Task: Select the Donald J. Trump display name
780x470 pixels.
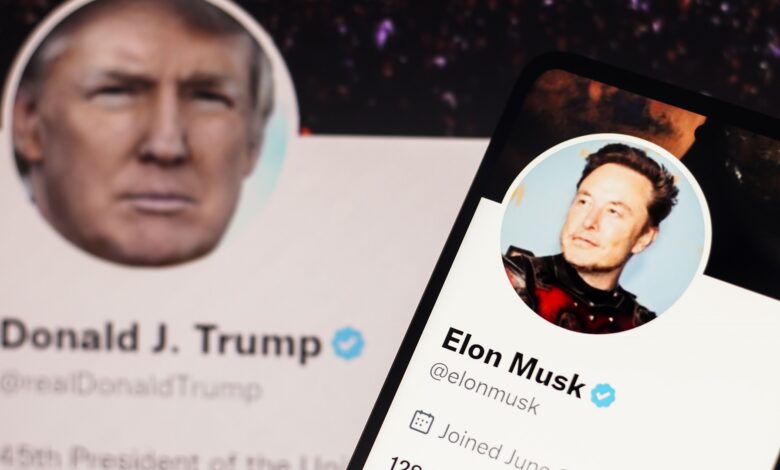Action: tap(160, 340)
